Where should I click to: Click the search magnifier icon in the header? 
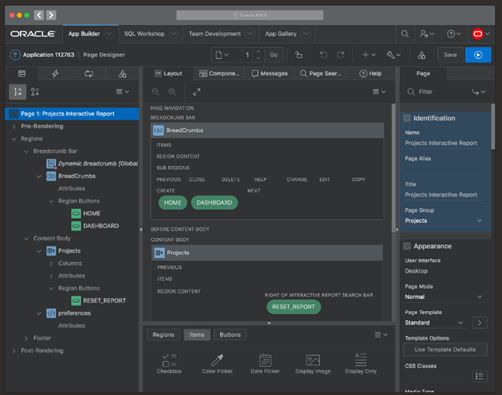[x=405, y=34]
